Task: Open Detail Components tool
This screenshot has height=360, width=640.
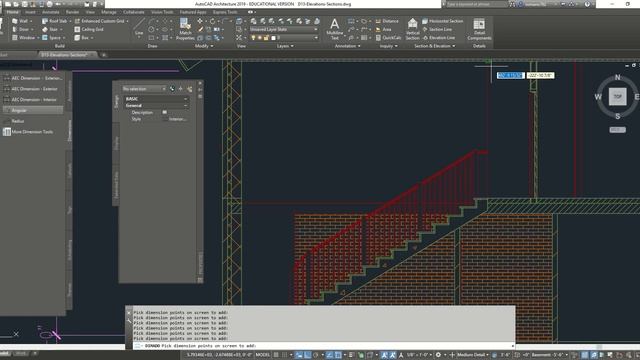Action: click(x=479, y=29)
